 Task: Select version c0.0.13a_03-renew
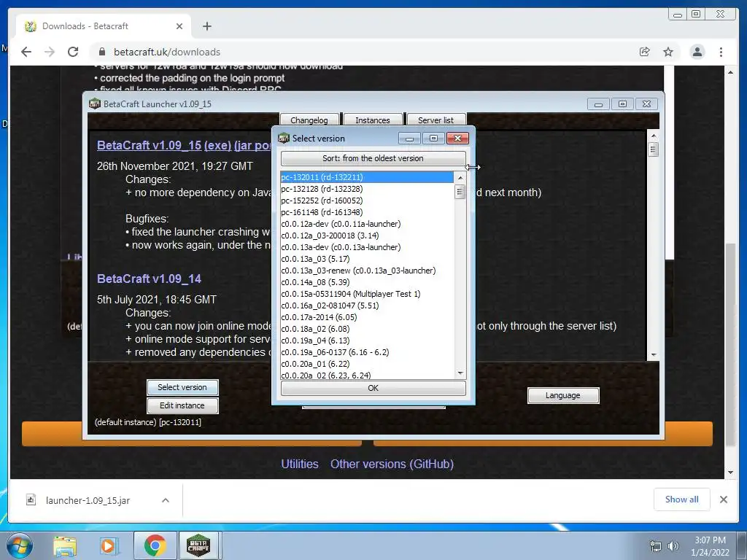tap(367, 271)
